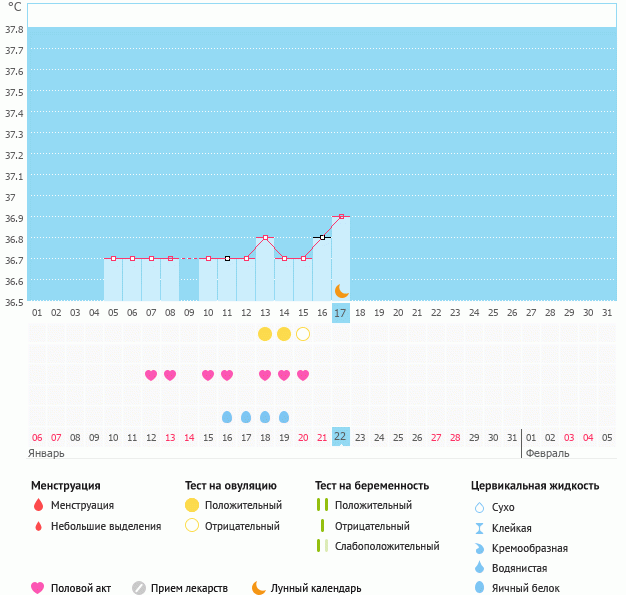Click the Кремообразная cervical fluid legend label
The width and height of the screenshot is (626, 595).
click(x=531, y=548)
